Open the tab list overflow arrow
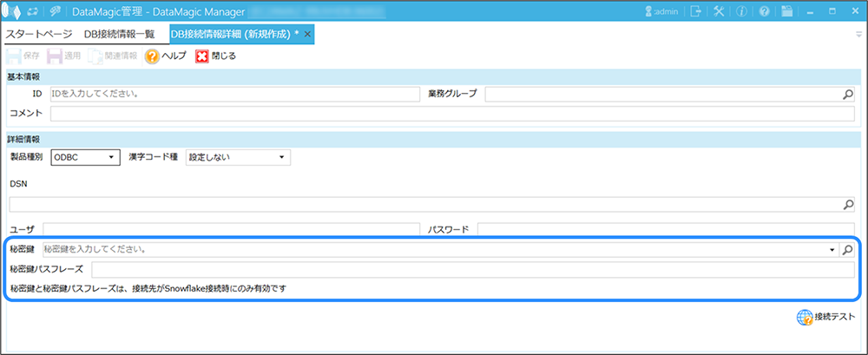 [x=858, y=35]
